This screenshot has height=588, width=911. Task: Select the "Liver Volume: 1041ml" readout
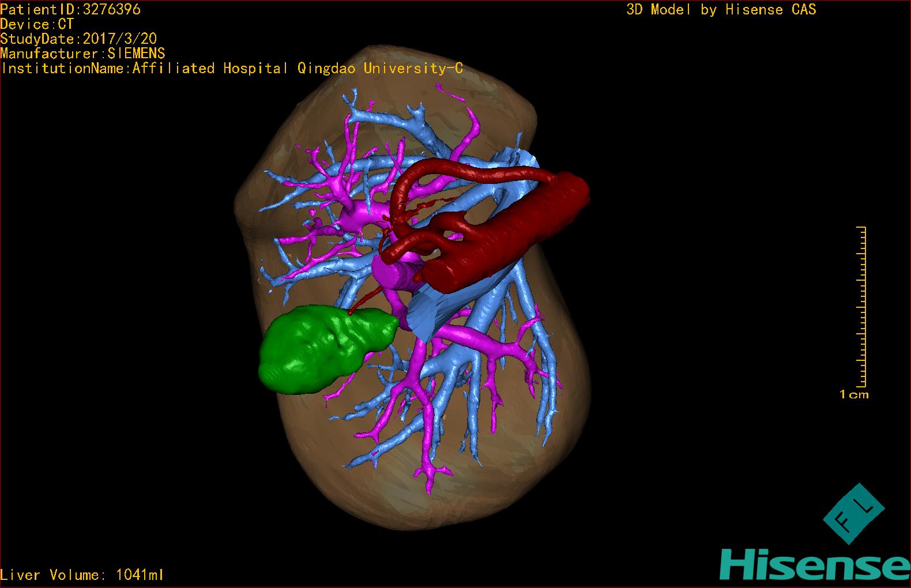[x=82, y=575]
